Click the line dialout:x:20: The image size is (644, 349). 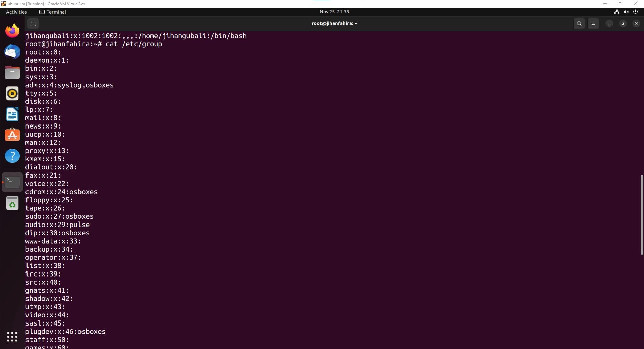[x=51, y=167]
